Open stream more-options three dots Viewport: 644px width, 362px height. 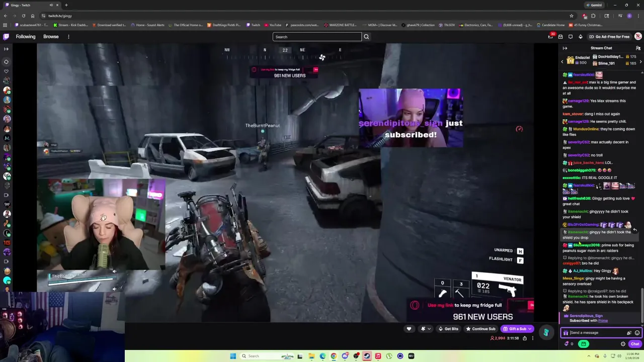(533, 338)
